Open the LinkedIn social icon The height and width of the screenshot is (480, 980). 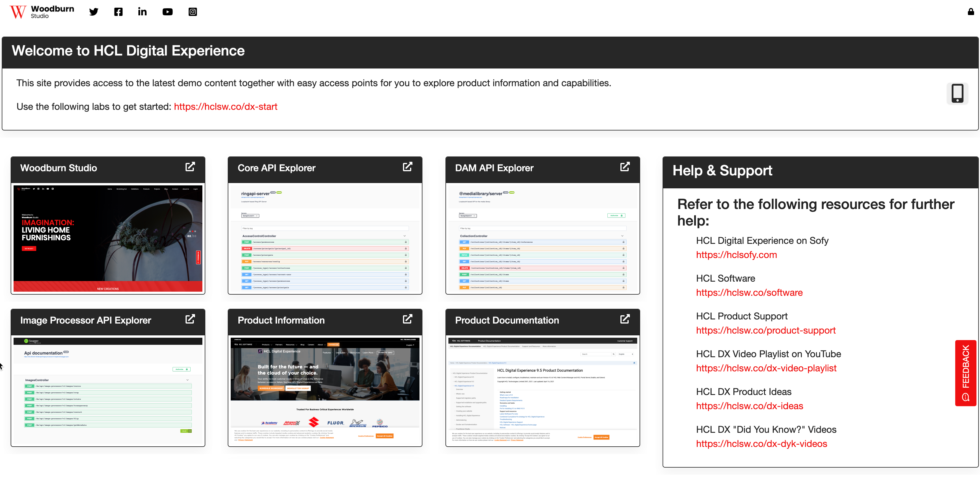coord(142,12)
